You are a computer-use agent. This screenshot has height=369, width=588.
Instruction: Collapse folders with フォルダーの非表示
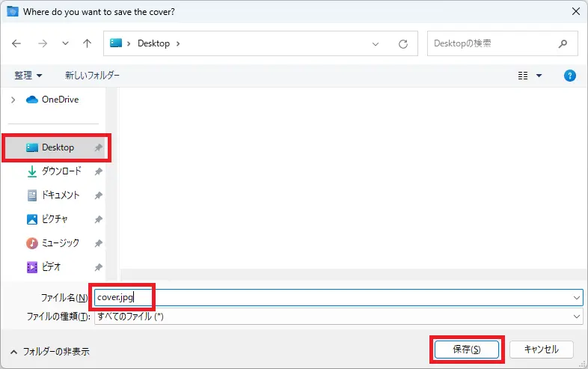click(50, 351)
